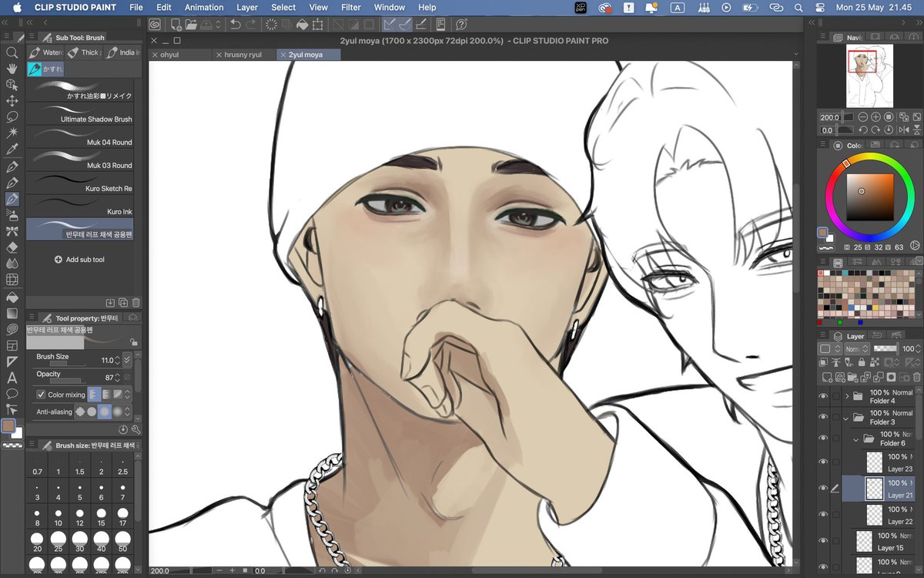This screenshot has height=578, width=924.
Task: Select Kuro Ink brush
Action: click(x=80, y=207)
